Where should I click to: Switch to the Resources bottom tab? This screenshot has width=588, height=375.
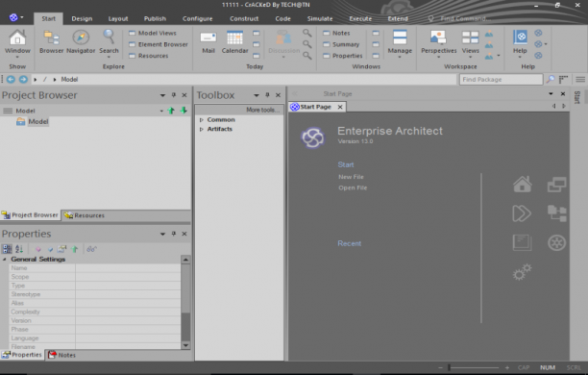click(x=85, y=215)
